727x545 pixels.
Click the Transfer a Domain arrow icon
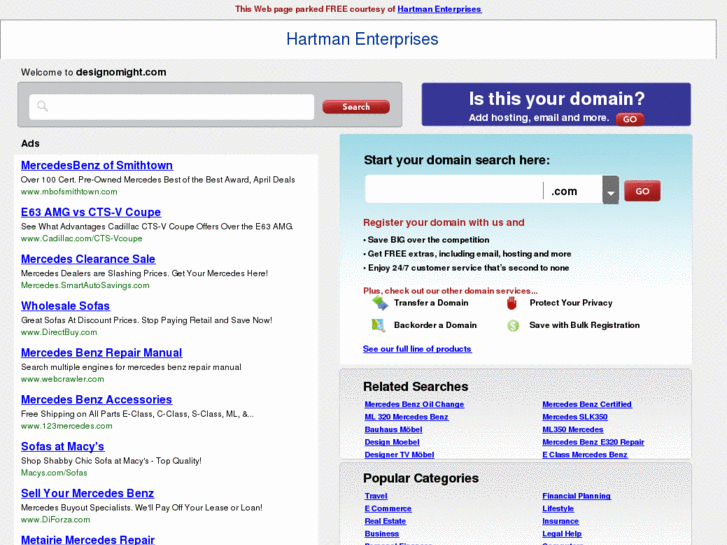pyautogui.click(x=380, y=303)
